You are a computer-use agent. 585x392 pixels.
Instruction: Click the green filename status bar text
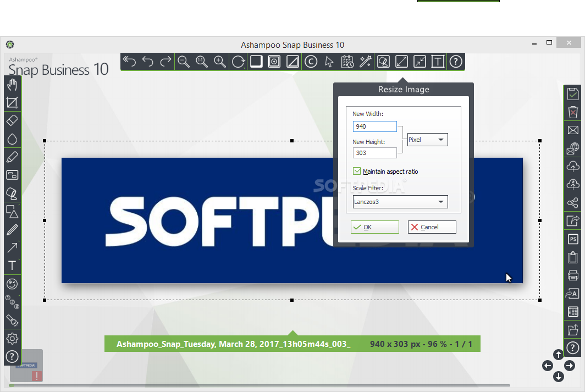(233, 344)
